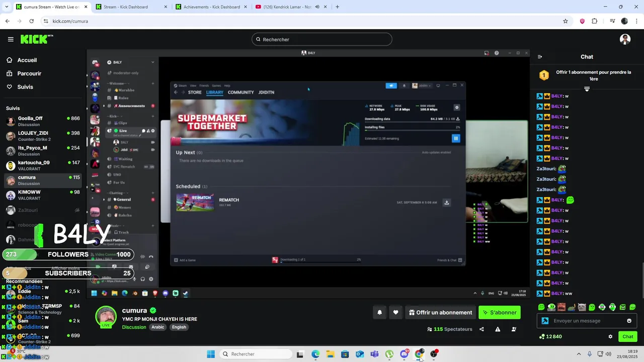Focus the Rechercher search bar on Kick
644x362 pixels.
pos(322,39)
